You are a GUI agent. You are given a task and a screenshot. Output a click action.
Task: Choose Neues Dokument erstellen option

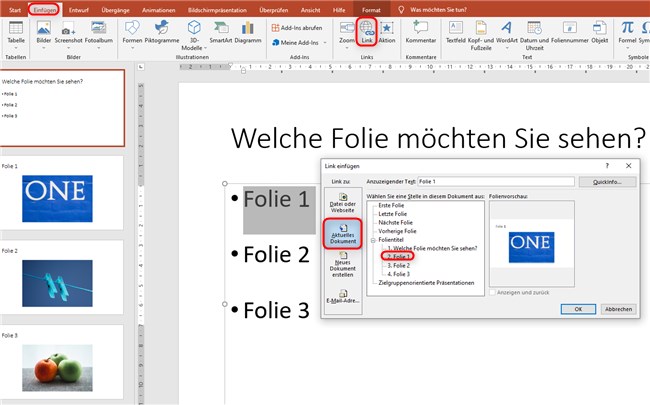click(x=343, y=265)
